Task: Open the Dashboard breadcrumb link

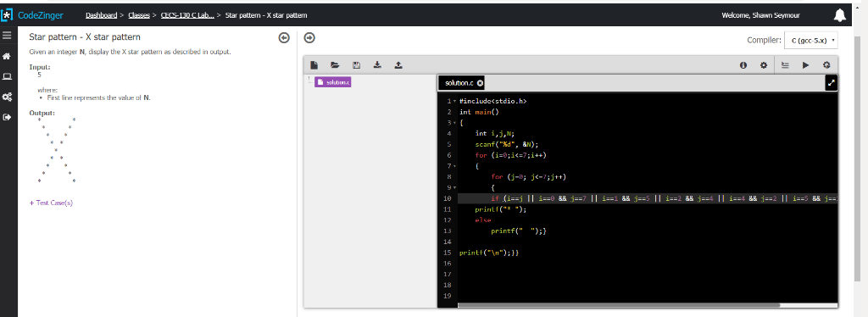Action: pos(102,15)
